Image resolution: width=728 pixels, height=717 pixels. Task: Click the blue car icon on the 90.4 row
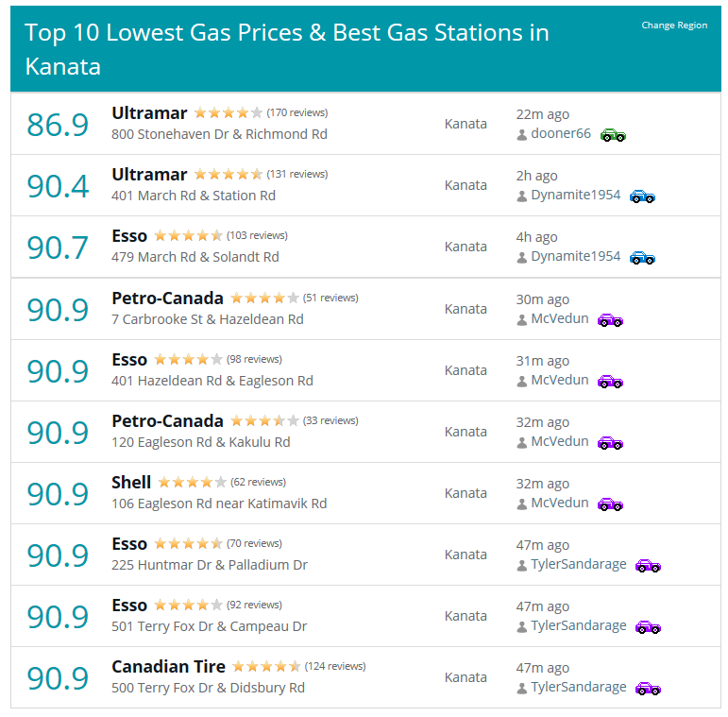coord(642,196)
